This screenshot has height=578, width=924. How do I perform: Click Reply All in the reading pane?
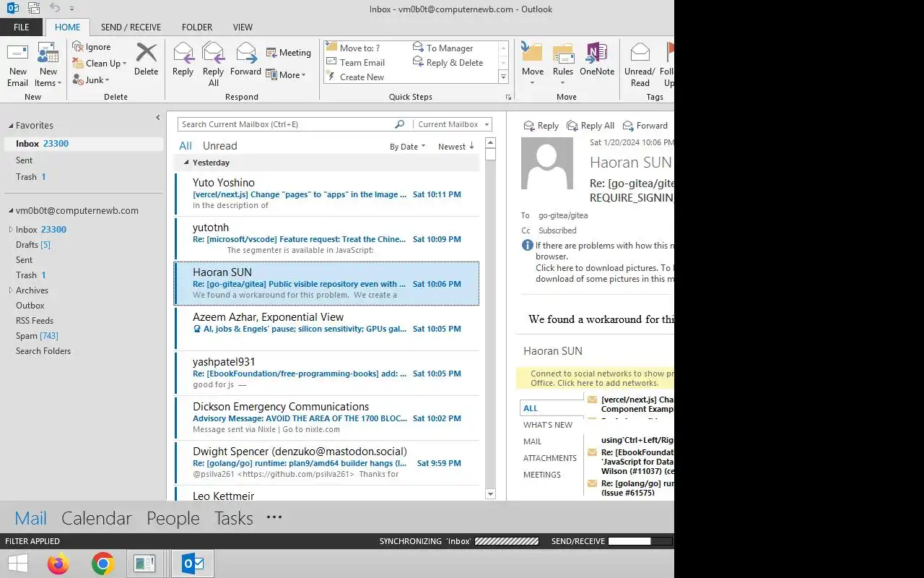tap(590, 126)
